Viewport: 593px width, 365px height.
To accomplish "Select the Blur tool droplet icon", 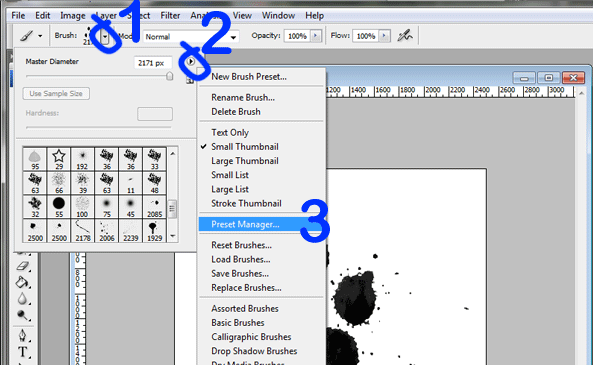I will [23, 299].
